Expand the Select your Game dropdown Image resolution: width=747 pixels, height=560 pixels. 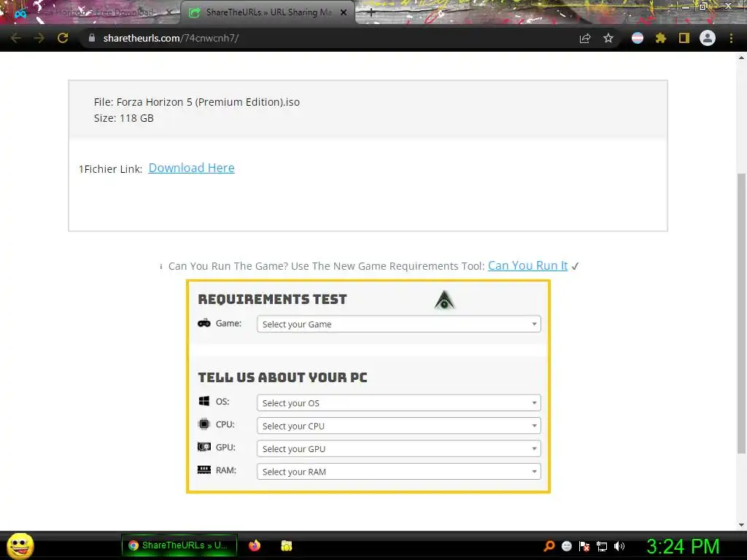[x=399, y=324]
